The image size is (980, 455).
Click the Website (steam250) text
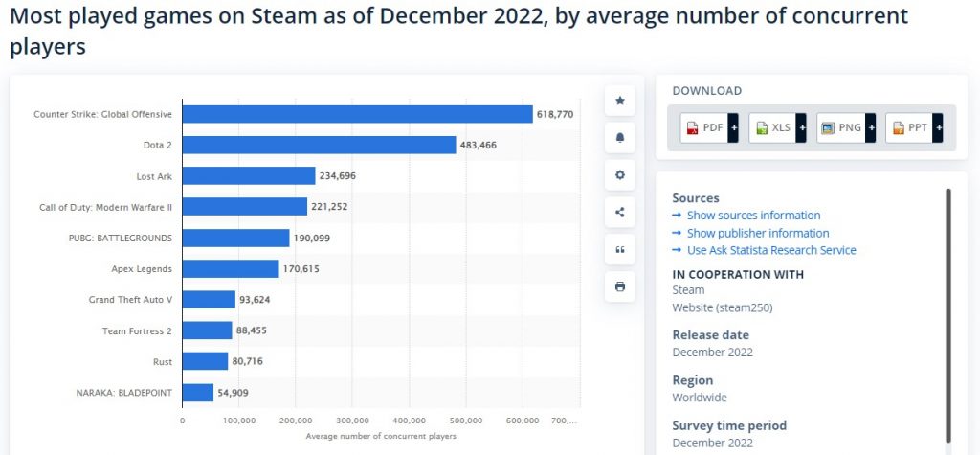tap(723, 307)
